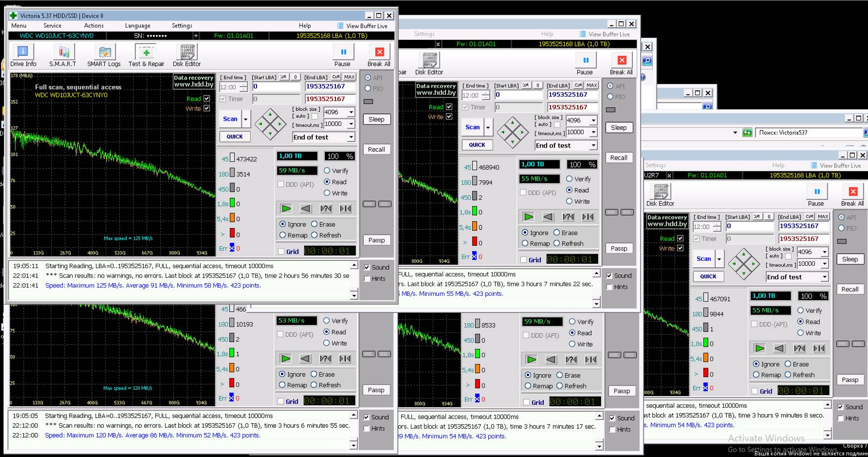Screen dimensions: 868x457
Task: Select the Erase radio button in Device 0 window
Action: (314, 224)
